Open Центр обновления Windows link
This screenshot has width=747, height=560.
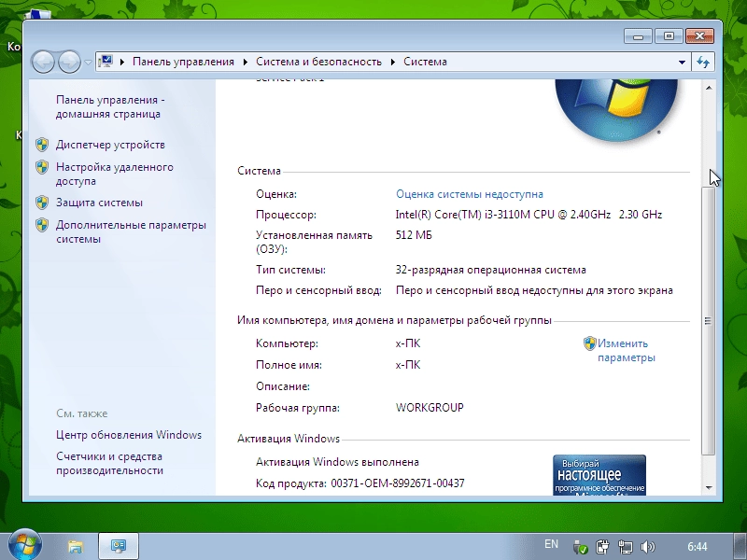[x=129, y=435]
